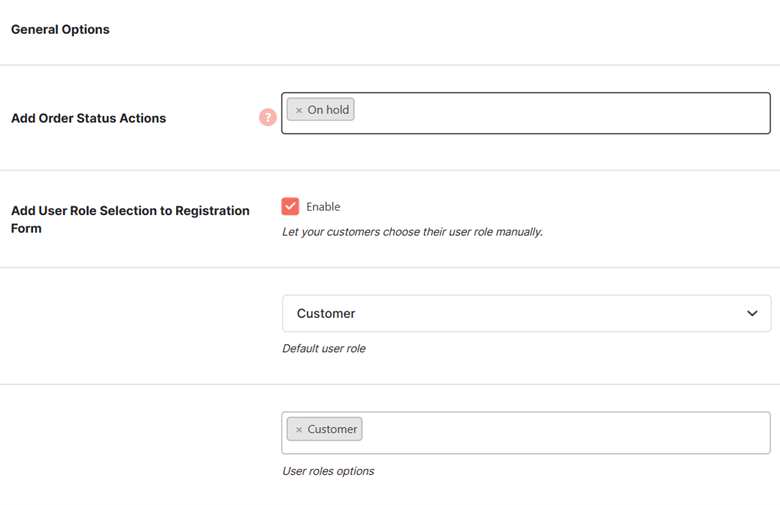Click inside the User roles options field
This screenshot has width=780, height=505.
(526, 433)
